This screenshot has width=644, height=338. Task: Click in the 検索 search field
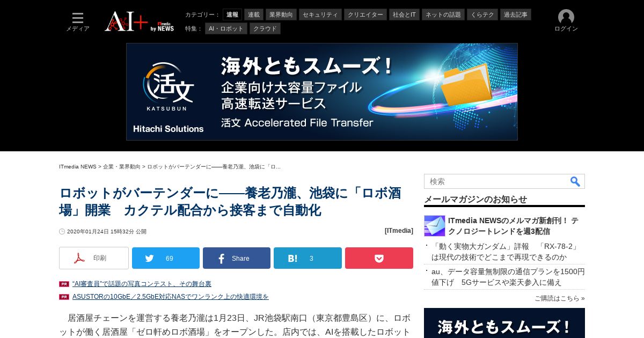pos(496,181)
